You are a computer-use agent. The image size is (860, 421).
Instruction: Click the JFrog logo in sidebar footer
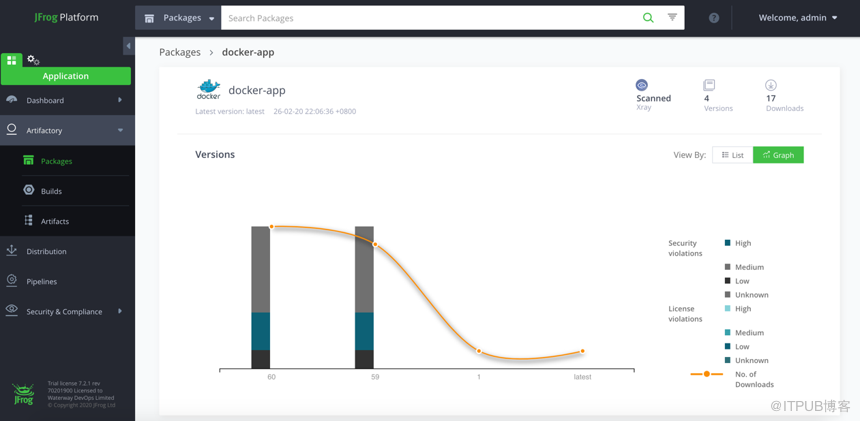(23, 393)
